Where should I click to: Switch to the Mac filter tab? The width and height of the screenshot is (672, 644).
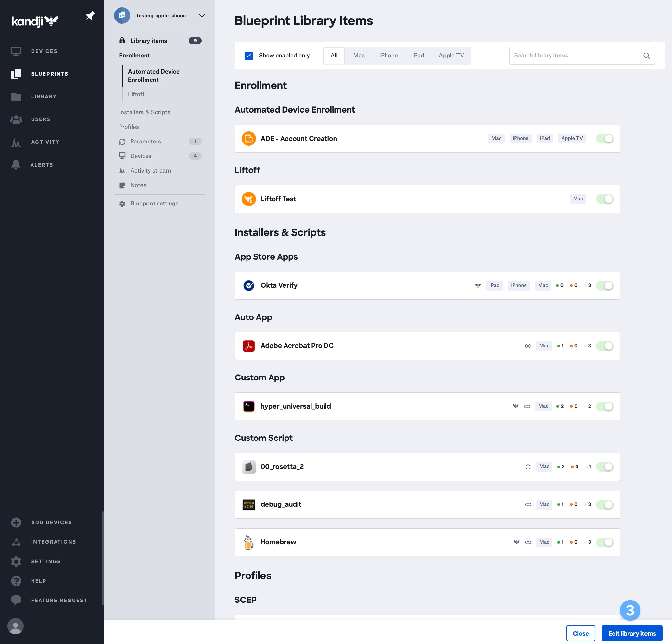coord(358,55)
